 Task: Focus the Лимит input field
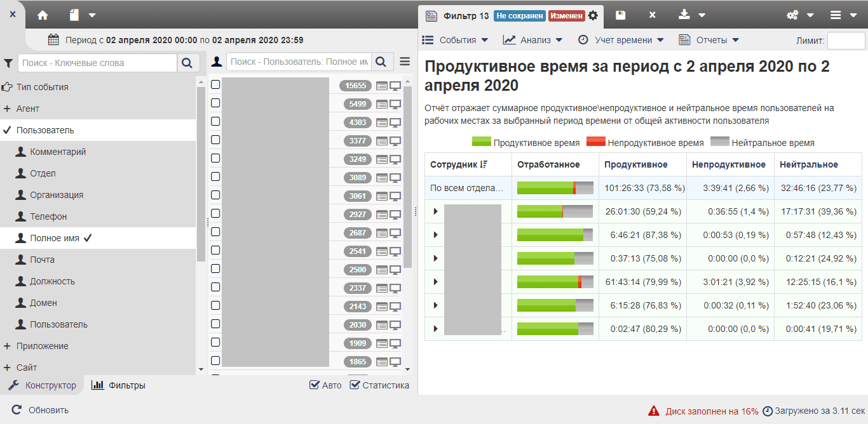846,41
